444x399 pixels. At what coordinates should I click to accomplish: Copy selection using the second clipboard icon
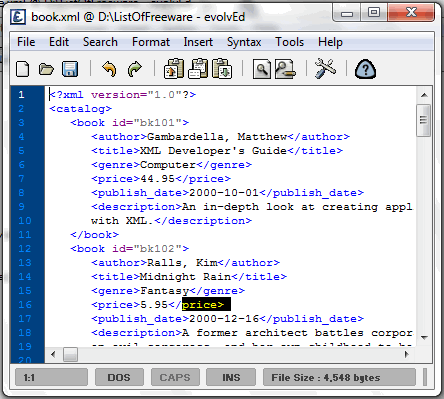coord(198,69)
